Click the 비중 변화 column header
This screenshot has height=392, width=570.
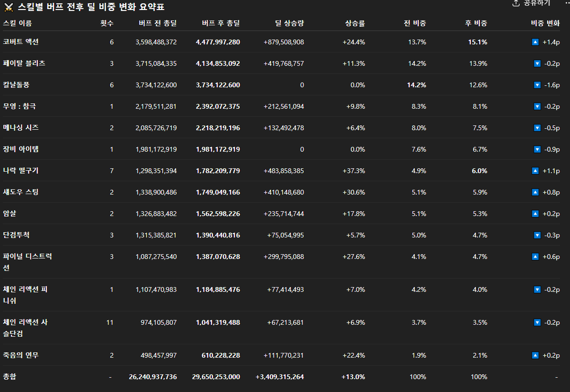click(x=545, y=23)
